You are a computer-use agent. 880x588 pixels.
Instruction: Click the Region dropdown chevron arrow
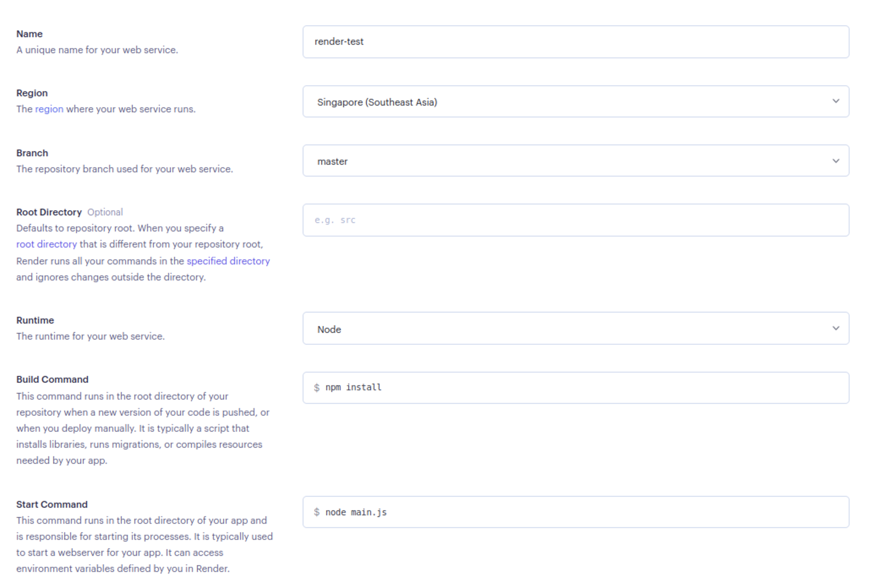coord(835,101)
